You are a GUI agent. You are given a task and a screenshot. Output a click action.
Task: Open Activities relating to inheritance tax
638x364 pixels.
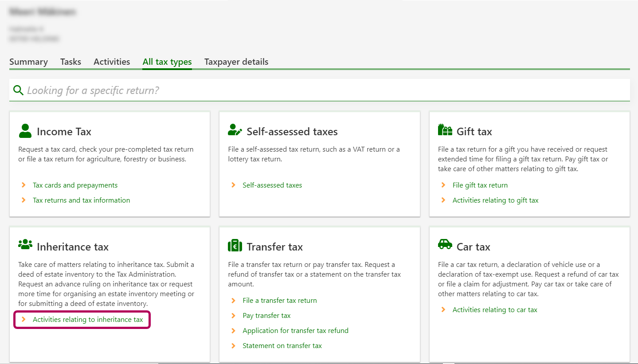88,320
